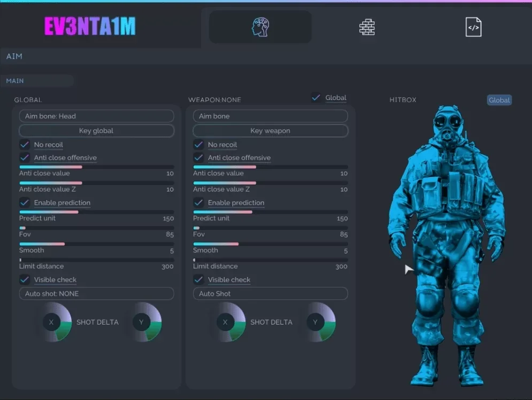Select the head on hitbox model
This screenshot has height=400, width=532.
point(448,124)
